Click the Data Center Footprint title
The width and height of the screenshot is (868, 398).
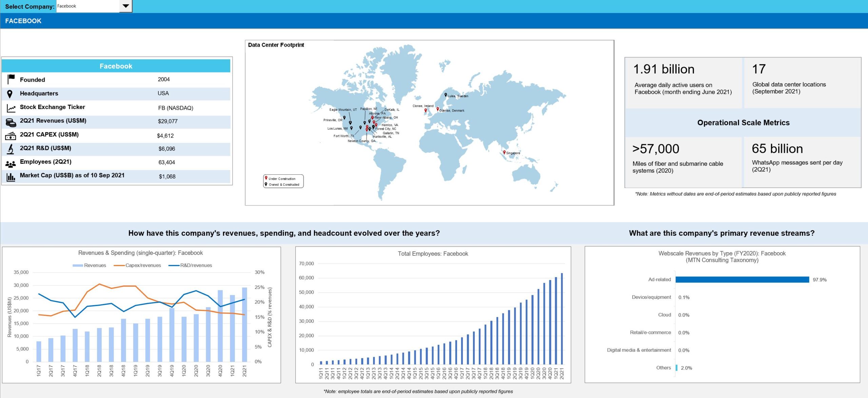(276, 45)
